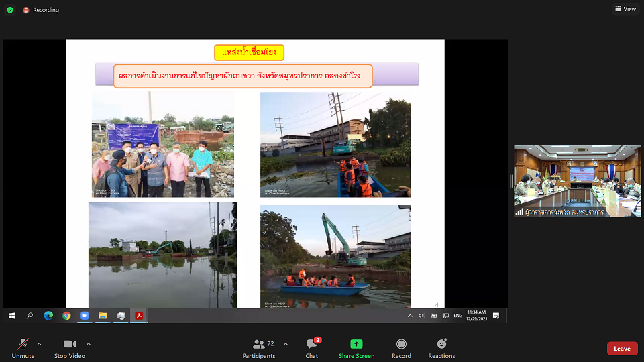The height and width of the screenshot is (362, 644).
Task: Leave the meeting with the red Leave button
Action: coord(623,349)
